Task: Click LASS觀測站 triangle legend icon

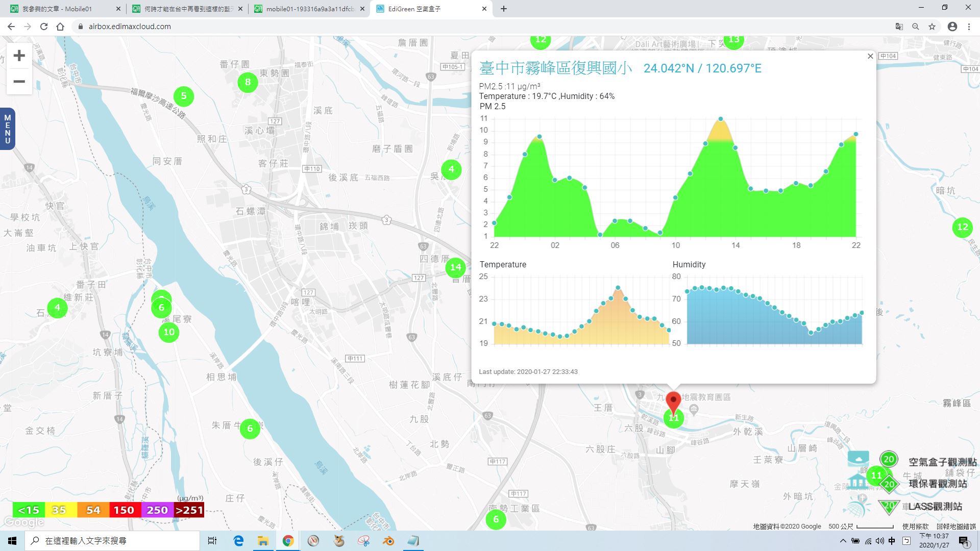Action: click(889, 506)
